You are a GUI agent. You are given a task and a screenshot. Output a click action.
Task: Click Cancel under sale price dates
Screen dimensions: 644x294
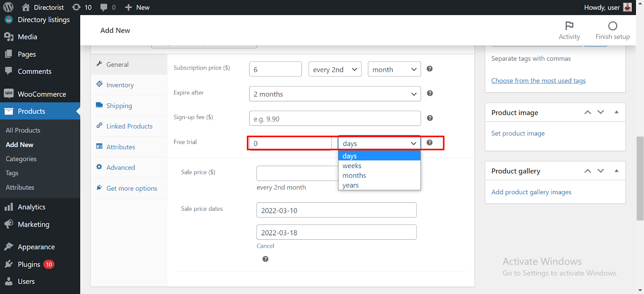pyautogui.click(x=265, y=246)
